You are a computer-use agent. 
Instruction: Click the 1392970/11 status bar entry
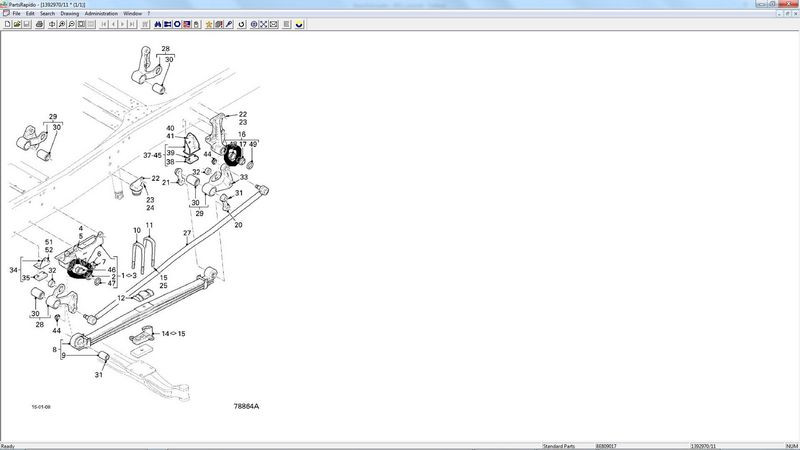point(703,446)
